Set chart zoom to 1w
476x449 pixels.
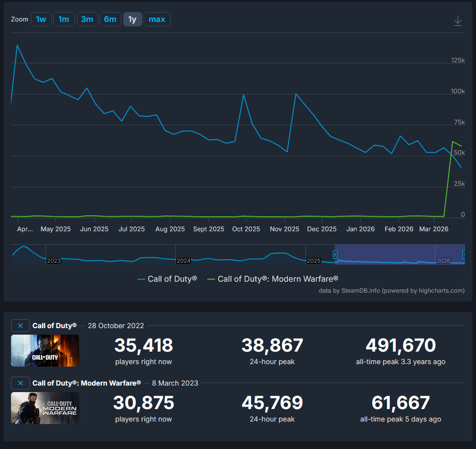[41, 19]
